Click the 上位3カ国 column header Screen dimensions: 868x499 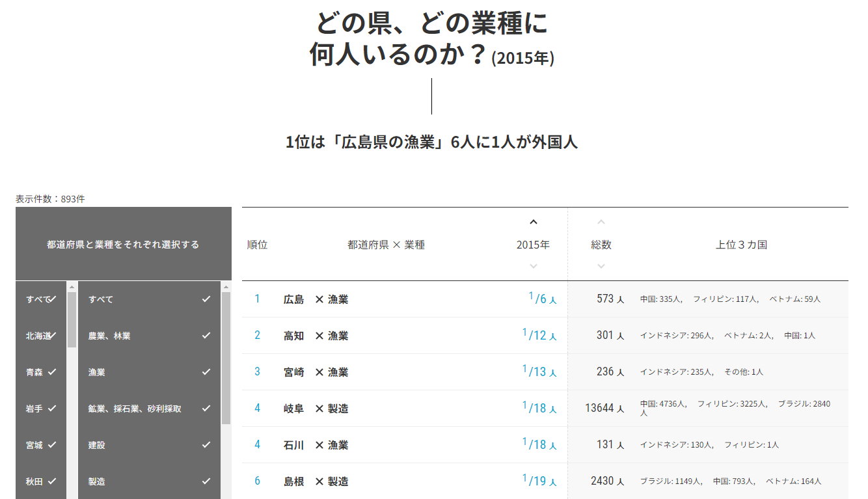click(x=742, y=245)
